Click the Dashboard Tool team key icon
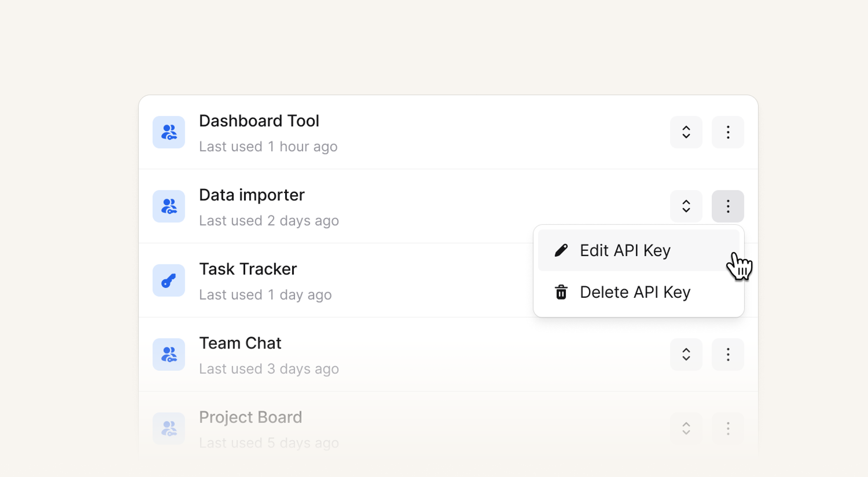Viewport: 868px width, 477px height. pos(169,132)
